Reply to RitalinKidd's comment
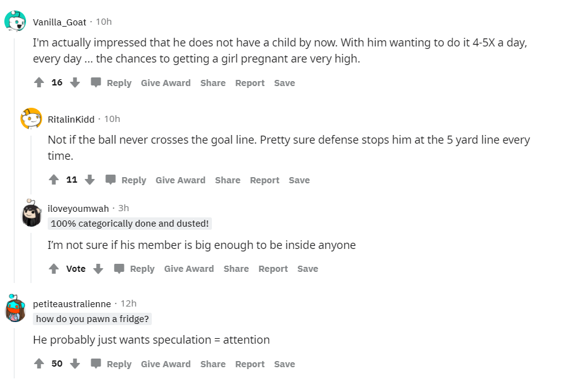The height and width of the screenshot is (392, 562). click(126, 180)
